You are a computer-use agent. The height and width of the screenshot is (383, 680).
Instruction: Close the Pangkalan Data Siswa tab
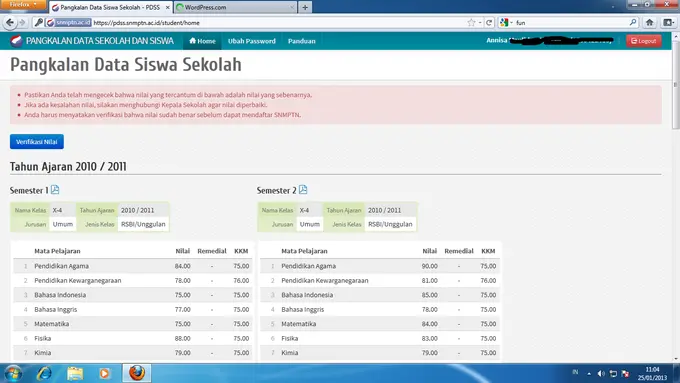pos(167,7)
